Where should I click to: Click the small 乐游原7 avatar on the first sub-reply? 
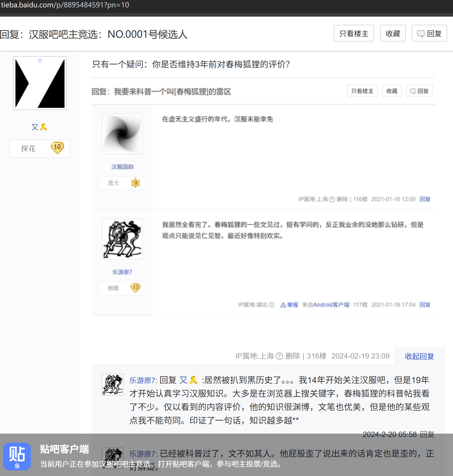coord(113,385)
